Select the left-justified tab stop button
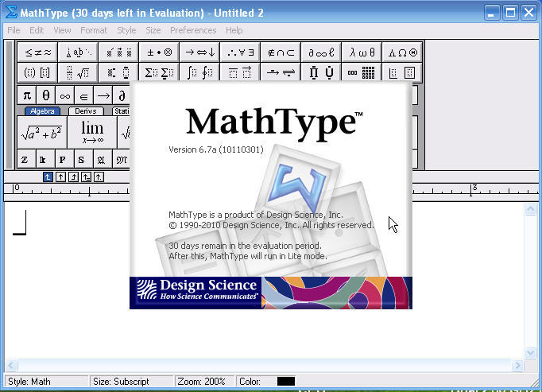The image size is (542, 392). click(x=48, y=177)
